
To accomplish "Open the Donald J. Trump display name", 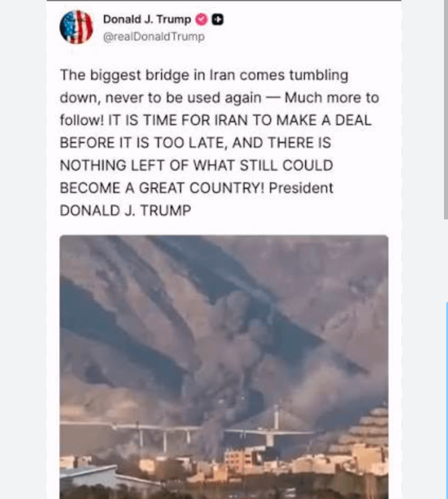I will coord(147,20).
